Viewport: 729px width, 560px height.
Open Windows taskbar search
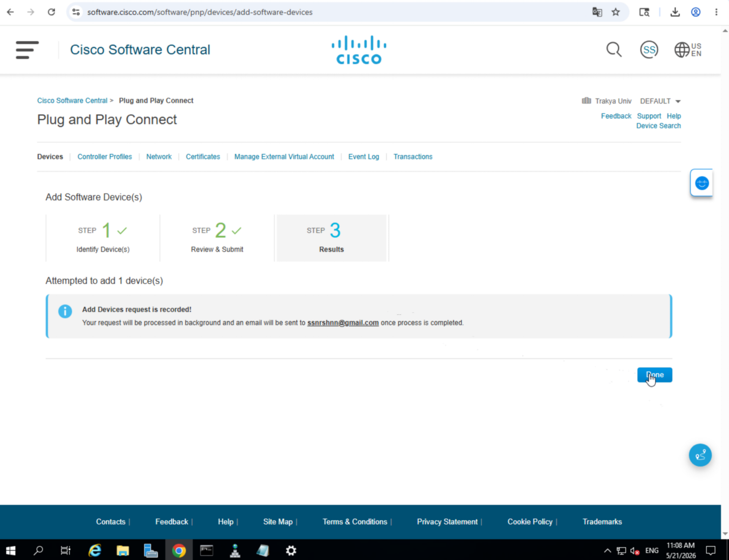(38, 550)
